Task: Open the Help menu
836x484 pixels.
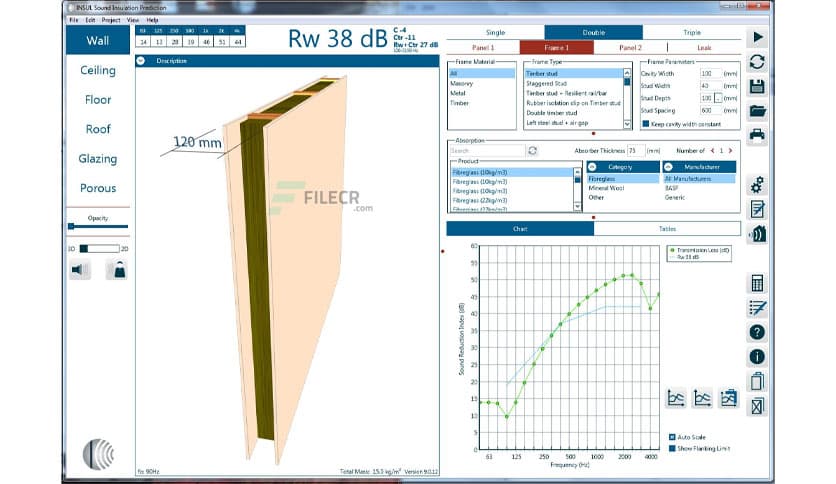Action: (152, 20)
